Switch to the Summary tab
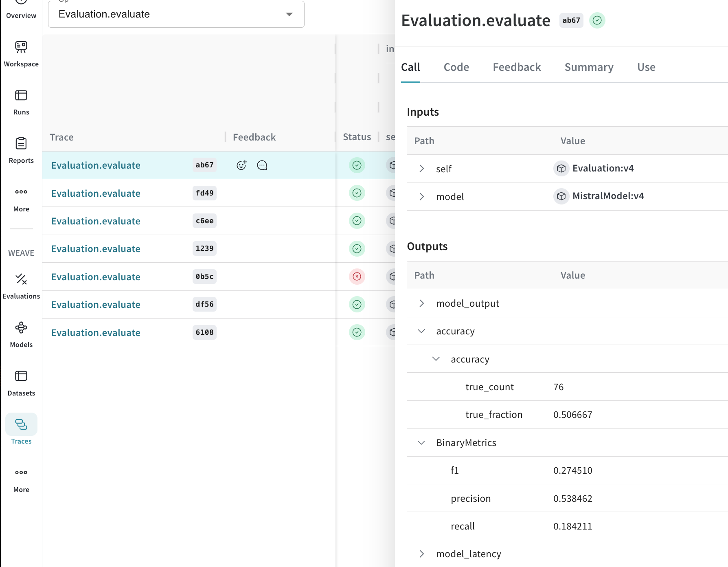Image resolution: width=728 pixels, height=567 pixels. (x=588, y=67)
